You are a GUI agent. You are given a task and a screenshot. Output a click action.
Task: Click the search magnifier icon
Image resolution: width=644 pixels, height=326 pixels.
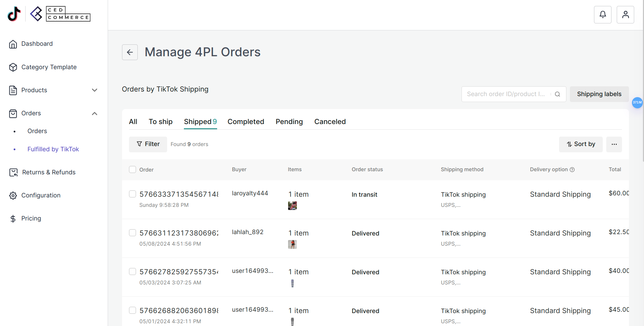pyautogui.click(x=558, y=94)
